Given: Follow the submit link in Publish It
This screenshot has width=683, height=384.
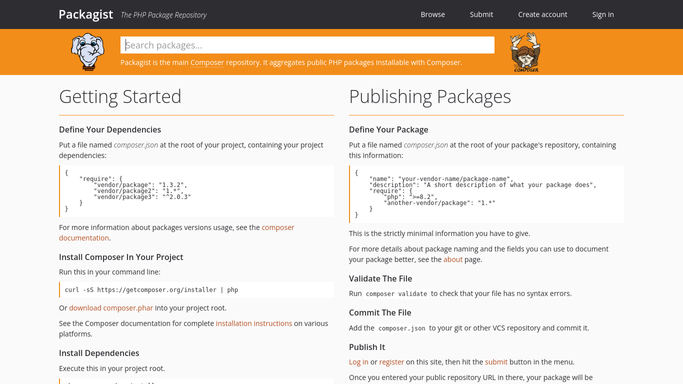Looking at the screenshot, I should (x=496, y=362).
